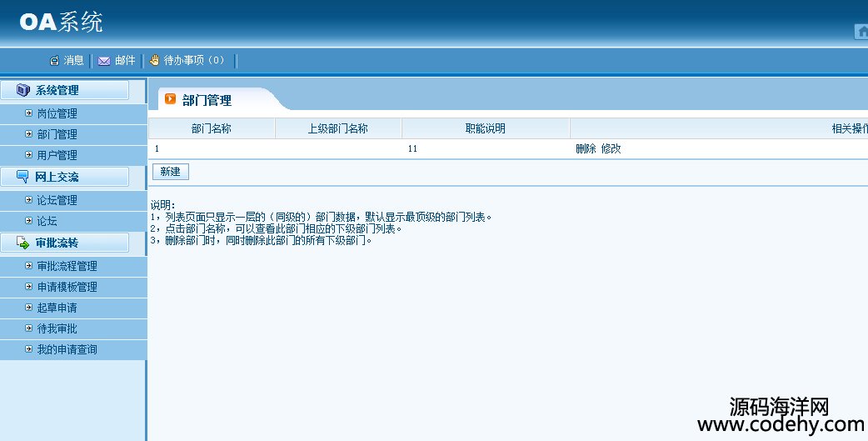
Task: Click the 职能说明 column header
Action: coord(486,128)
